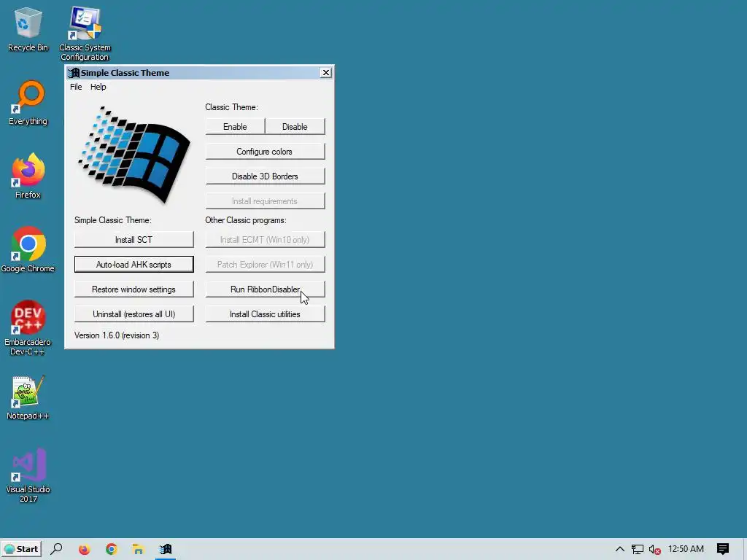
Task: Select Simple Classic Theme taskbar button
Action: pos(166,549)
